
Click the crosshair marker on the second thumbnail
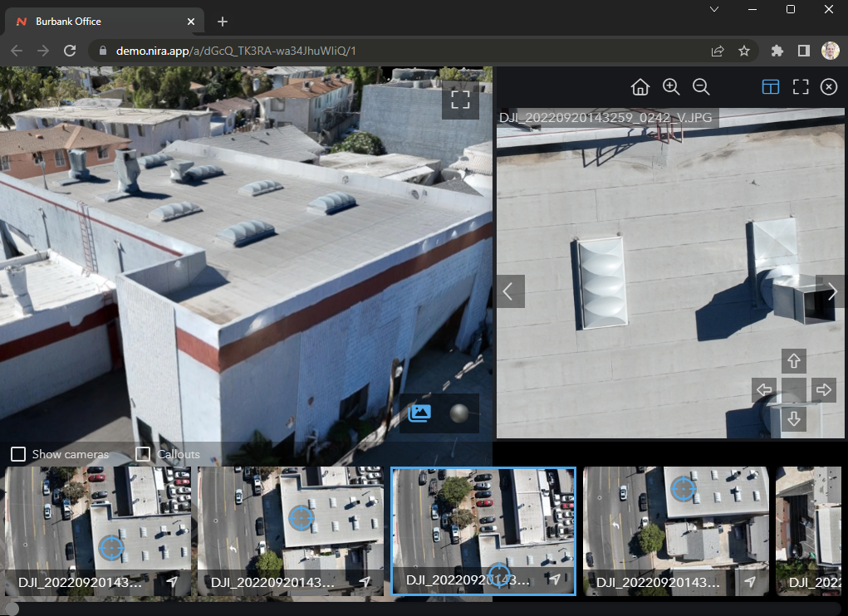(x=301, y=518)
